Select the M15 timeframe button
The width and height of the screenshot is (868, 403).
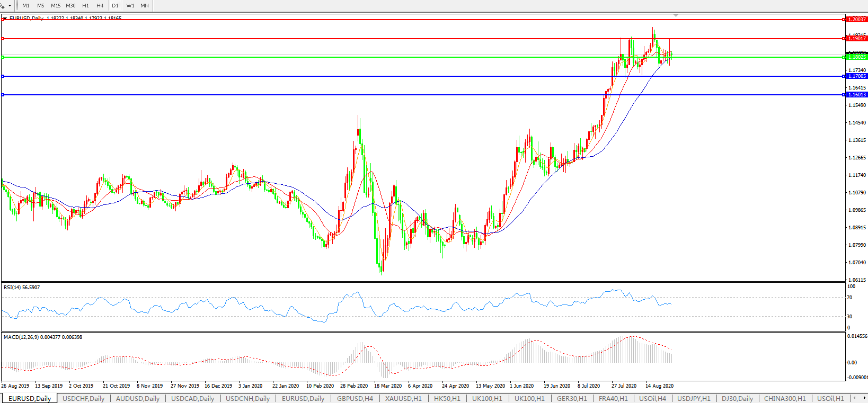click(56, 5)
